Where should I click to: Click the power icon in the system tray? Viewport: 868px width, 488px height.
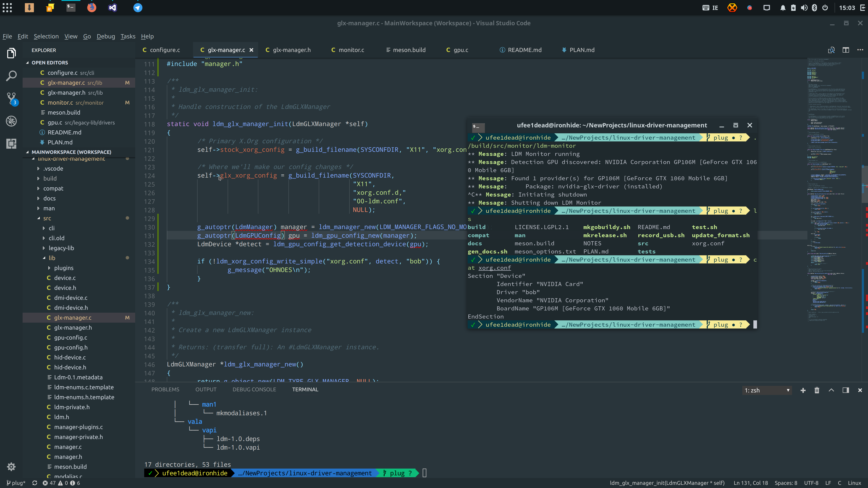pos(825,8)
